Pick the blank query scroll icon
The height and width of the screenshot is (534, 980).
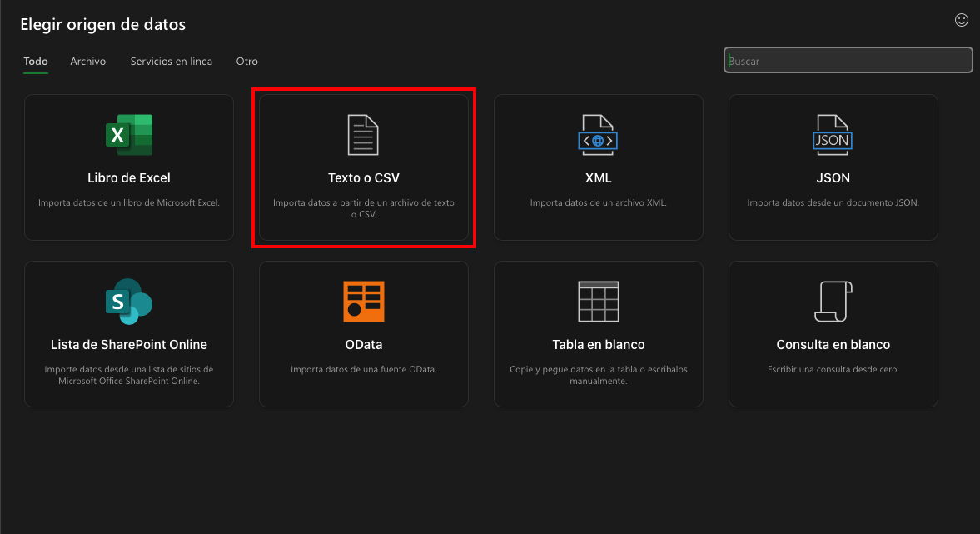click(x=833, y=302)
